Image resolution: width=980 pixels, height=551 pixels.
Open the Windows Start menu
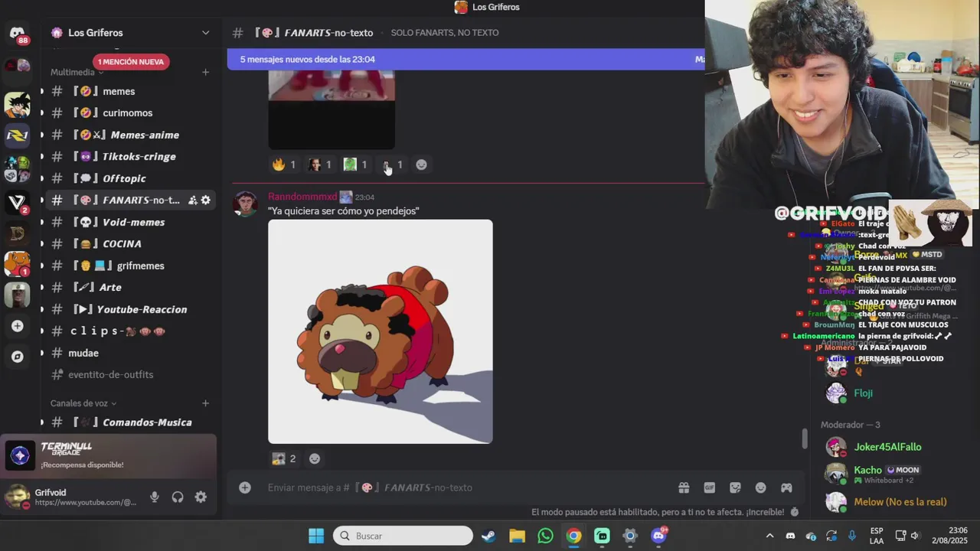(x=316, y=536)
